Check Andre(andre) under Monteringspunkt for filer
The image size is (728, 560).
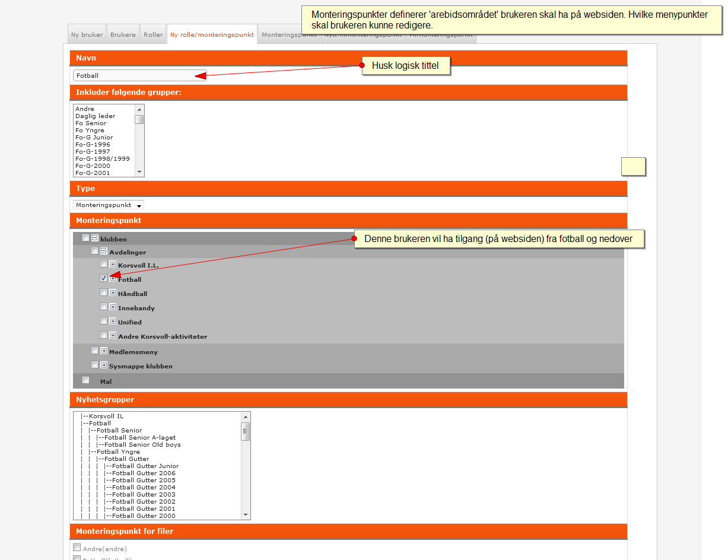[x=77, y=548]
